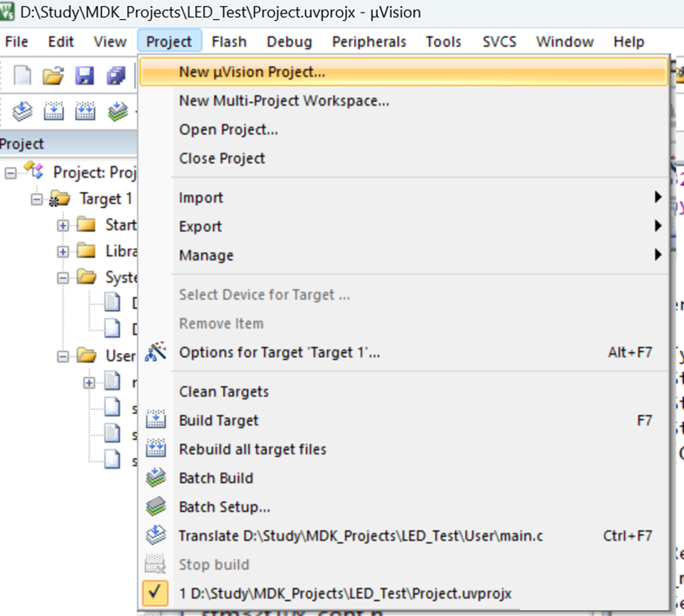Click the icon beside Translate main.c entry

click(156, 535)
